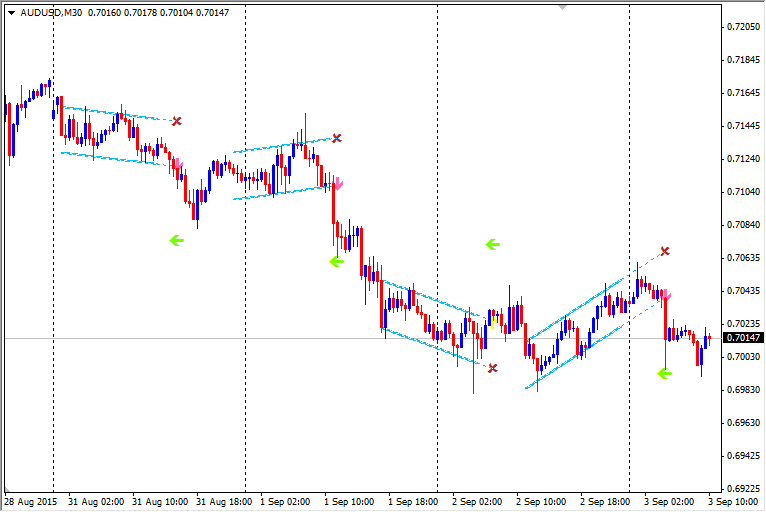Open the chart menu triangle beside AUDUSD,M30
766x512 pixels.
click(x=11, y=13)
